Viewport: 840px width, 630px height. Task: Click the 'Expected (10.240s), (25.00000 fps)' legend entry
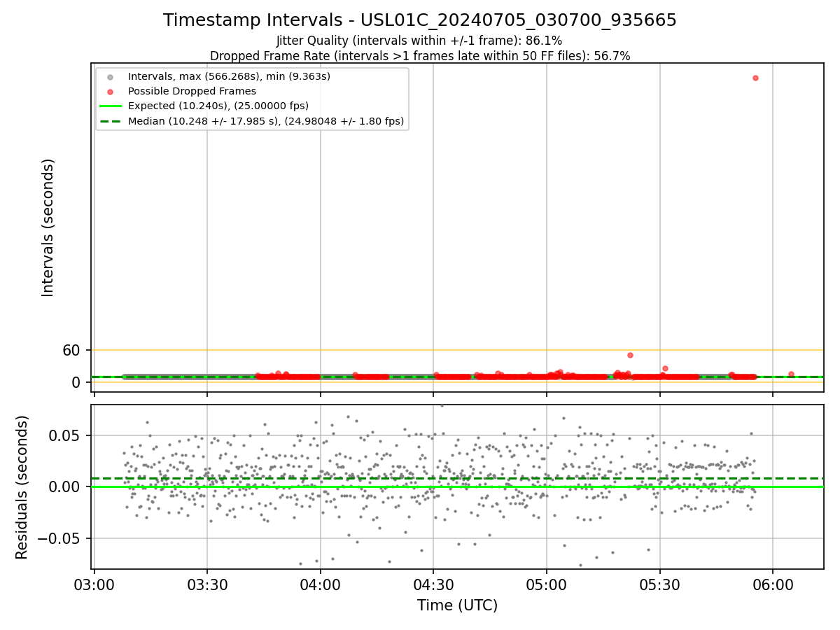(x=218, y=106)
